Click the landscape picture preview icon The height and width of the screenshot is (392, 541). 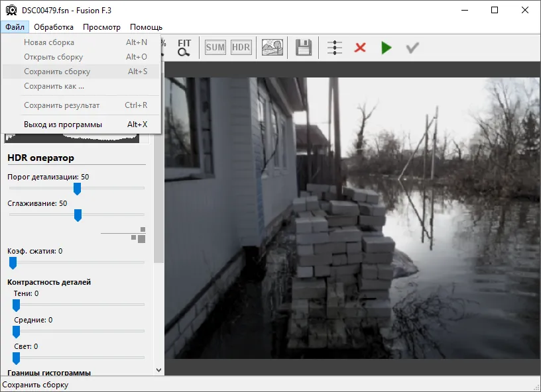point(272,47)
